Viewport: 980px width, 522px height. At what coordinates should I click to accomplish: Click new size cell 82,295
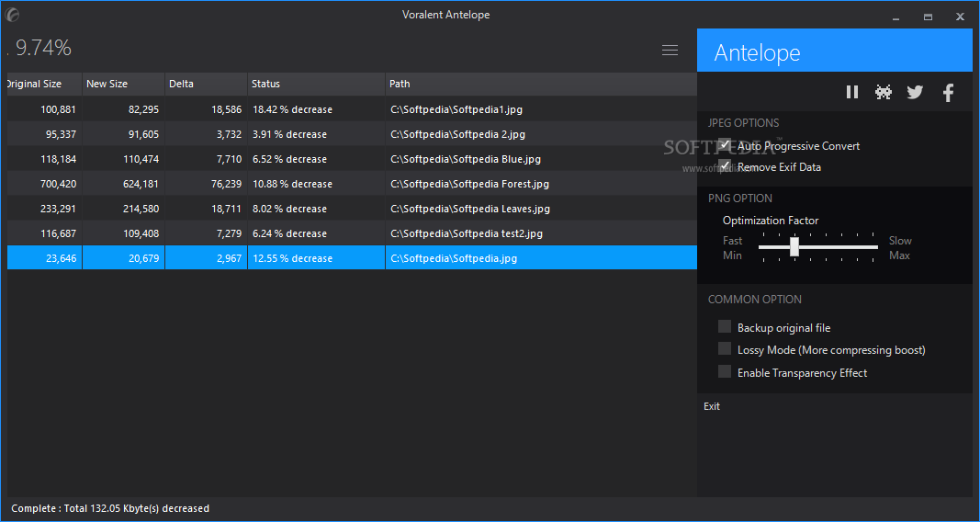click(124, 109)
